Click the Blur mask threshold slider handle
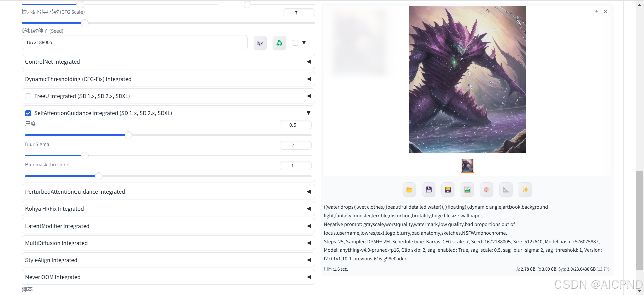Image resolution: width=644 pixels, height=295 pixels. 99,176
